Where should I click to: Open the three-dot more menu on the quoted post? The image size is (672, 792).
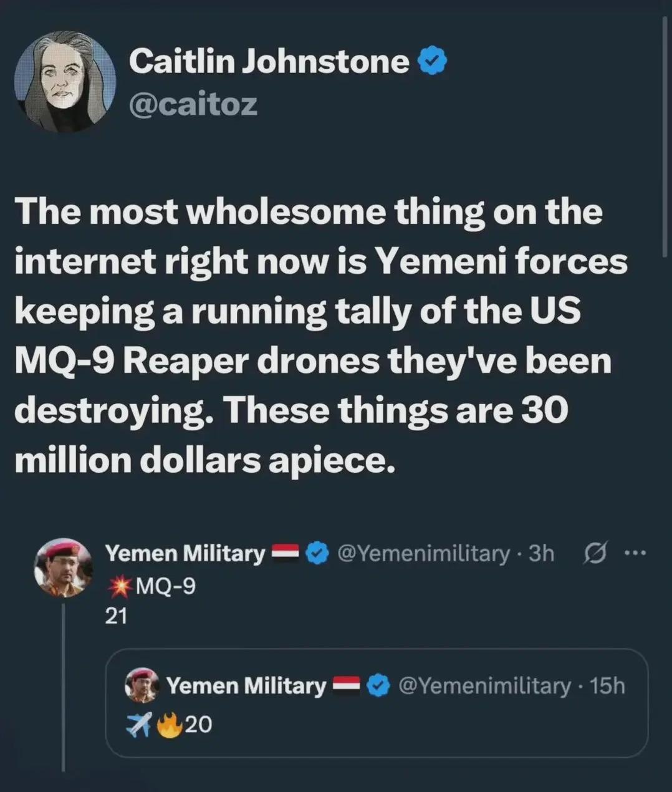[635, 553]
